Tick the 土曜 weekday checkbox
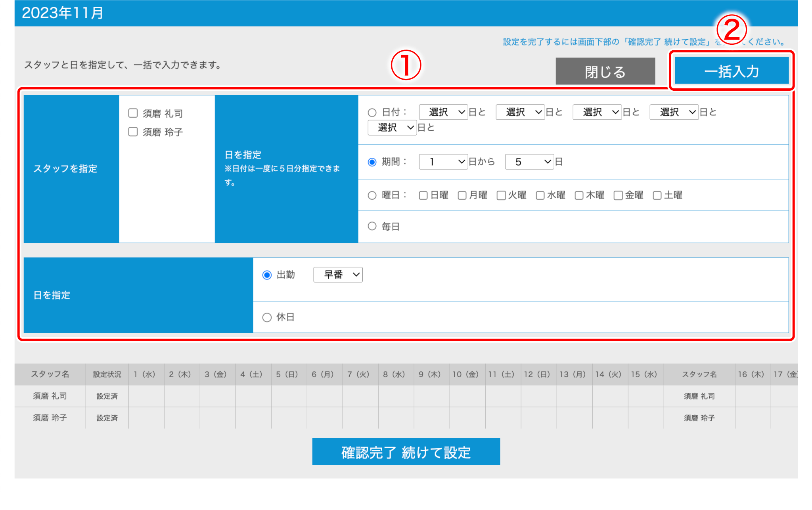Screen dimensions: 812x510 [x=657, y=195]
